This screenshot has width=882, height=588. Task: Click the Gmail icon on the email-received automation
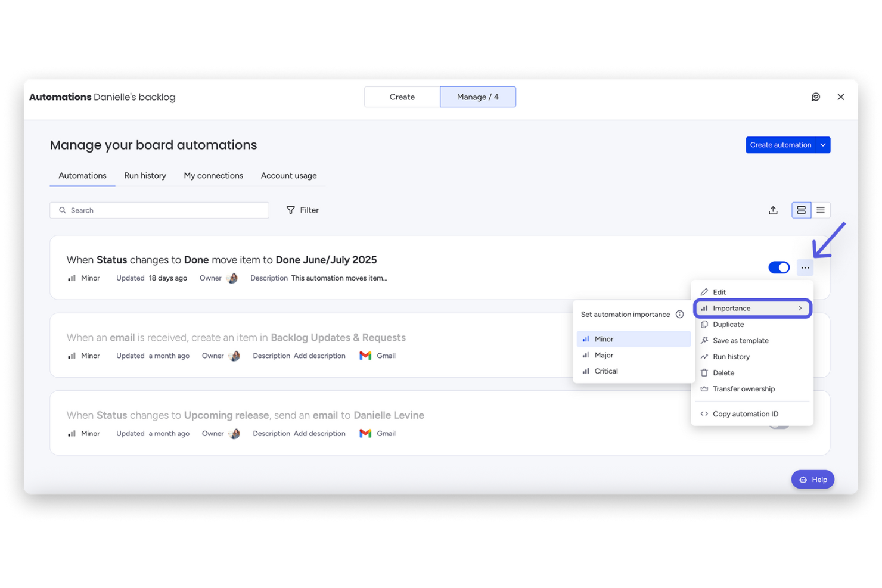tap(365, 355)
